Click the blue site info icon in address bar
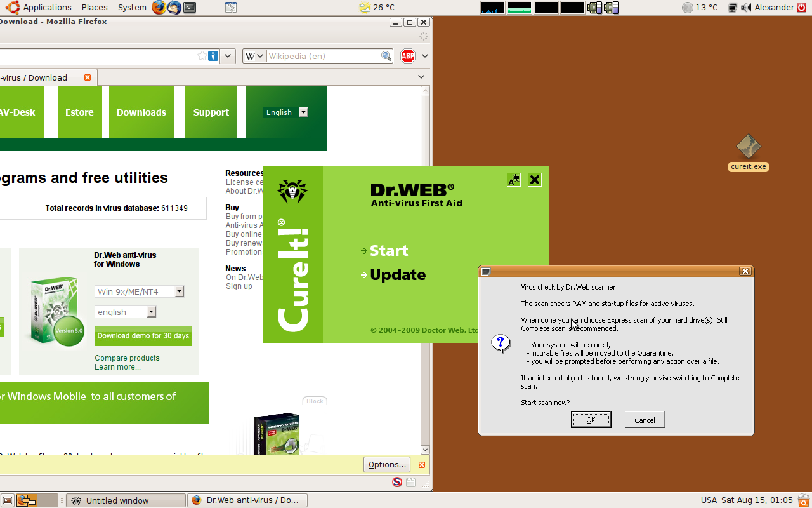 coord(213,56)
